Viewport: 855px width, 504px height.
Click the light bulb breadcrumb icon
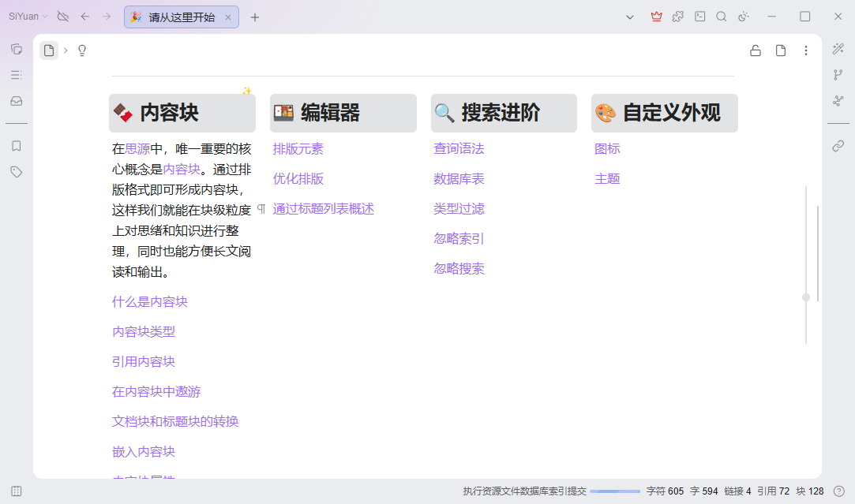(x=82, y=50)
